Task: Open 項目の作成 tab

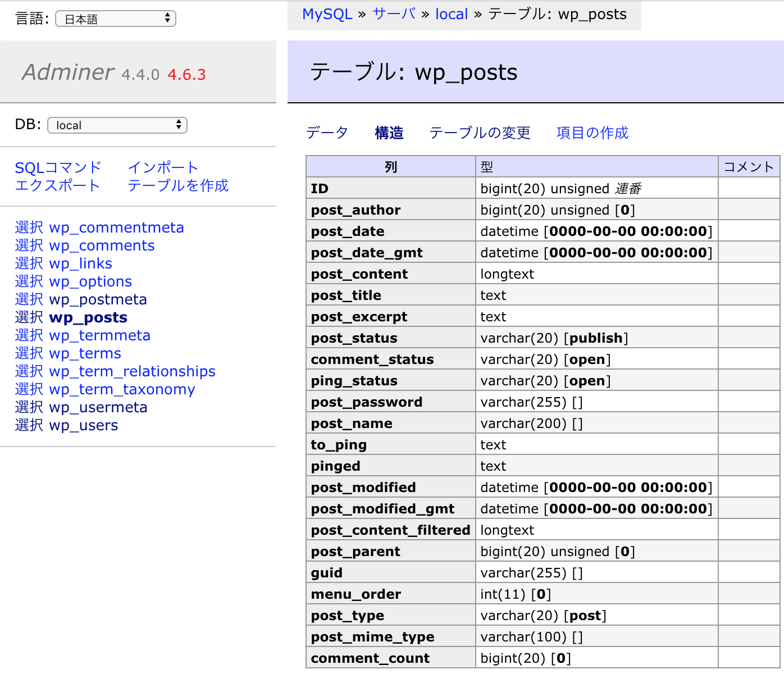Action: [592, 133]
